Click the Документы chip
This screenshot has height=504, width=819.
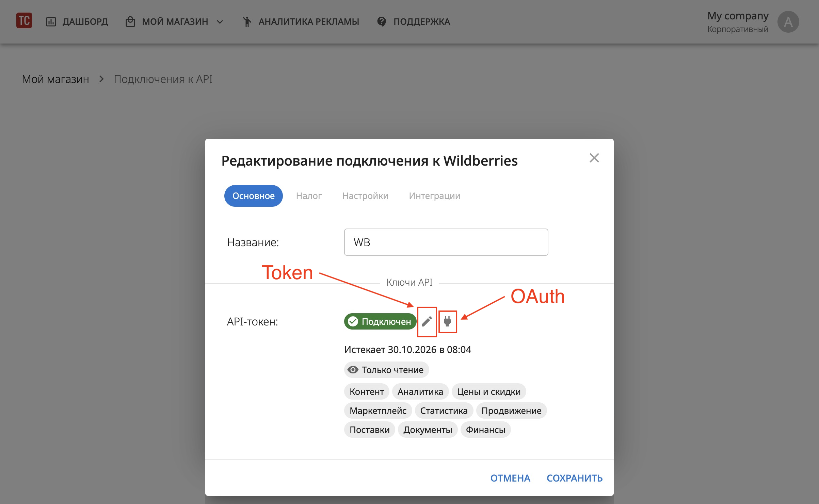click(428, 430)
